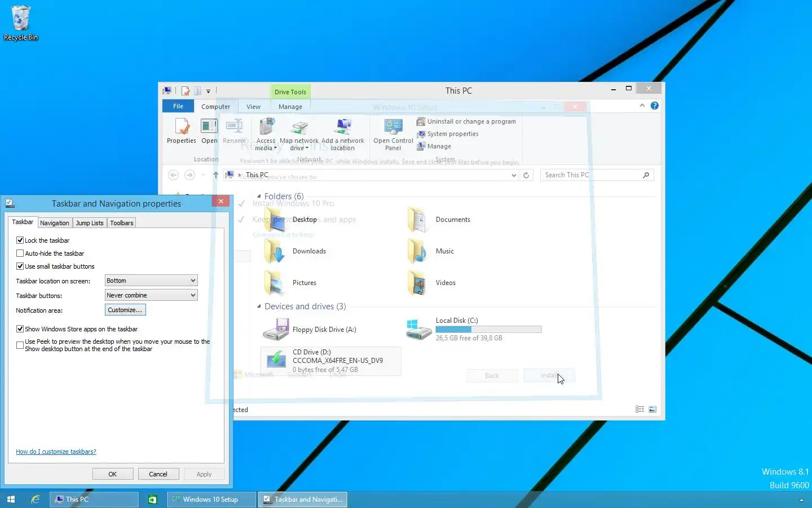This screenshot has width=812, height=508.
Task: Switch to large icons view button
Action: (652, 409)
